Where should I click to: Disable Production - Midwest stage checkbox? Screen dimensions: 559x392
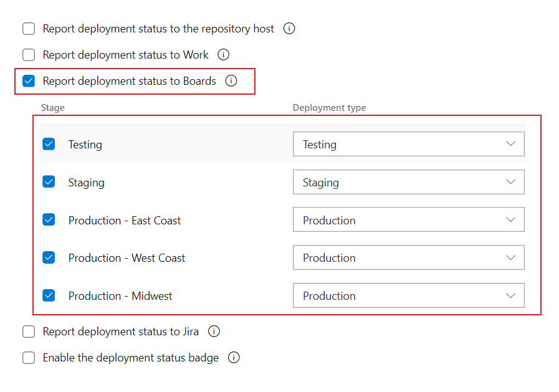49,295
